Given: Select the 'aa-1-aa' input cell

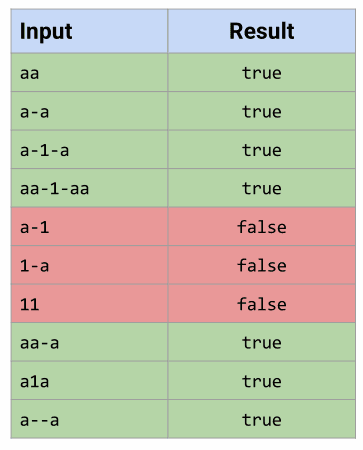Looking at the screenshot, I should click(x=89, y=188).
